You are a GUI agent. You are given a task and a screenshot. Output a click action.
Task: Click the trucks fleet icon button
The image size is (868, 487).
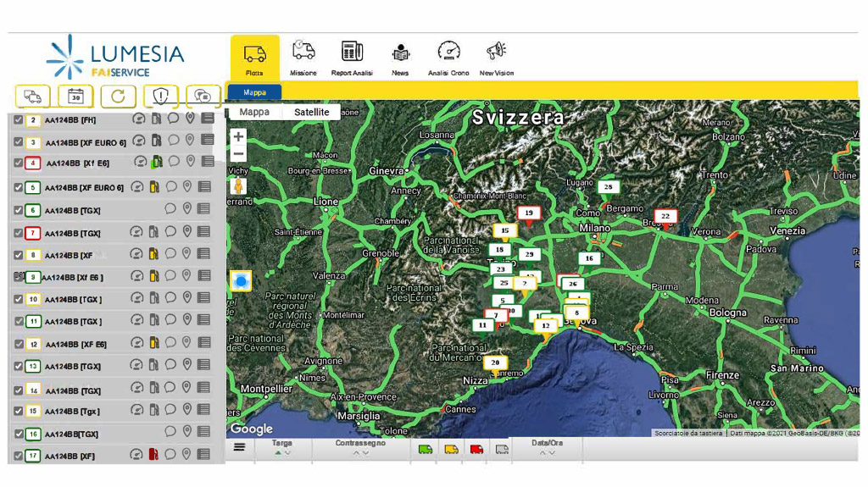point(33,97)
